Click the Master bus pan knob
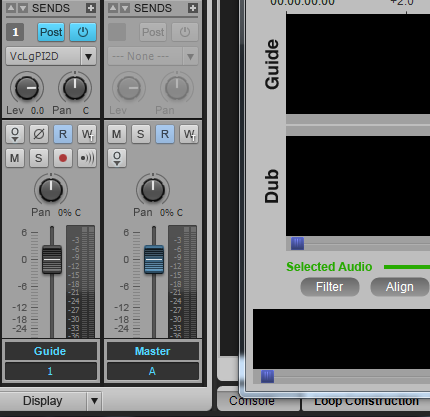The width and height of the screenshot is (430, 417). [153, 190]
